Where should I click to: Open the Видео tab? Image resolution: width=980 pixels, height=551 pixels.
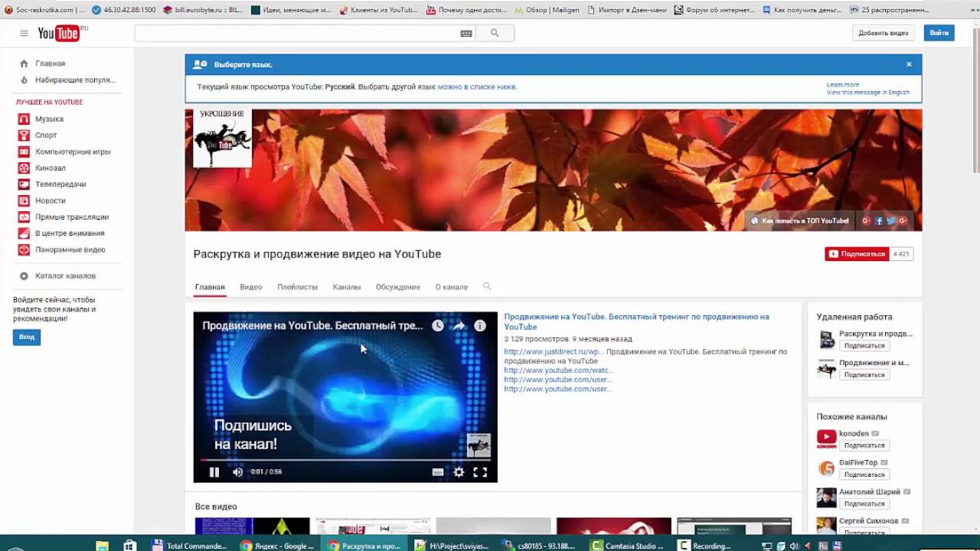tap(251, 287)
